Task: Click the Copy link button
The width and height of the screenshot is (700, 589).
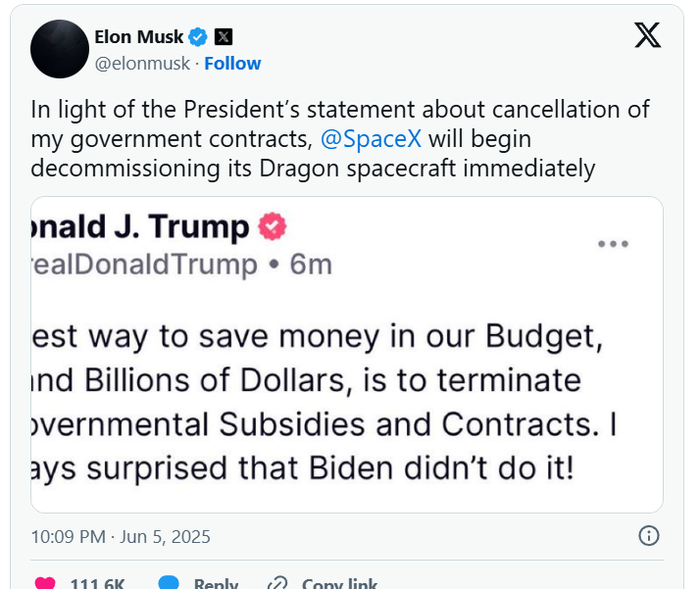Action: pyautogui.click(x=277, y=582)
